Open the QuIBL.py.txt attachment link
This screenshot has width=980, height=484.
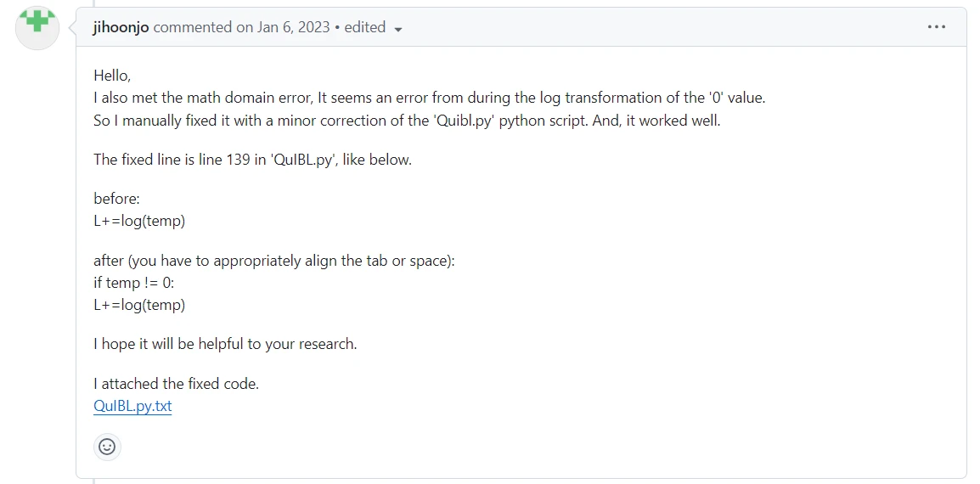tap(132, 406)
